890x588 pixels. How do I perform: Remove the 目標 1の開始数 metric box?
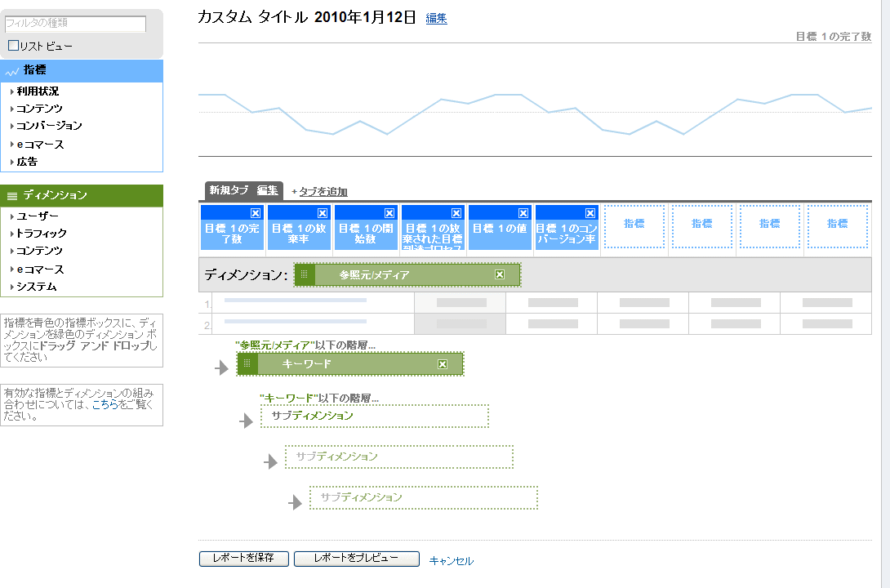click(389, 213)
